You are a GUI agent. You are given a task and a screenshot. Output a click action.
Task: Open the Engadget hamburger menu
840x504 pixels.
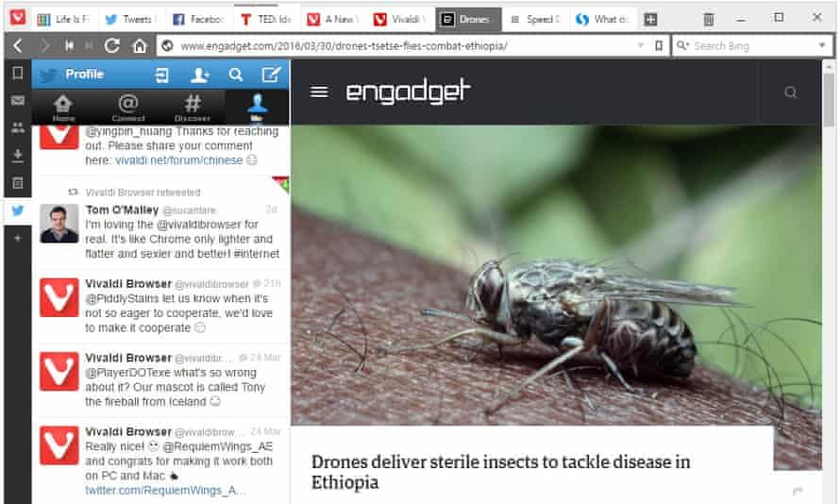point(319,92)
